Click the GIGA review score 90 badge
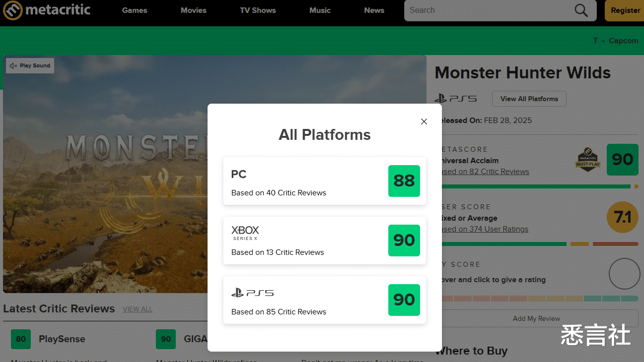Viewport: 644px width, 362px height. coord(166,339)
